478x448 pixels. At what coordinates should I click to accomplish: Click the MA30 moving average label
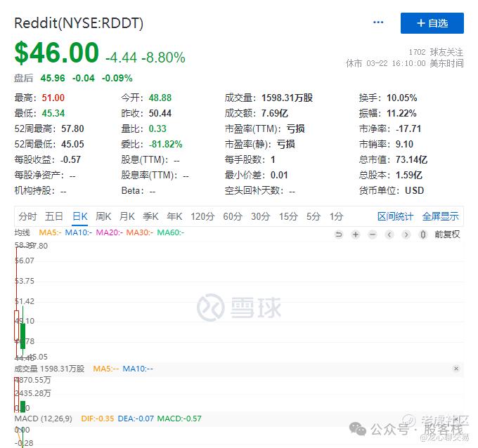coord(140,232)
